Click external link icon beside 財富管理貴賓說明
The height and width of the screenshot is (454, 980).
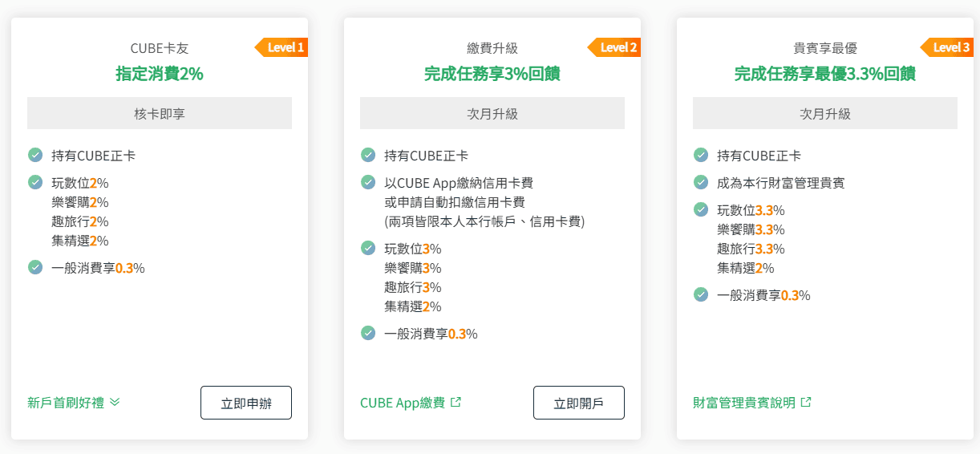click(807, 403)
